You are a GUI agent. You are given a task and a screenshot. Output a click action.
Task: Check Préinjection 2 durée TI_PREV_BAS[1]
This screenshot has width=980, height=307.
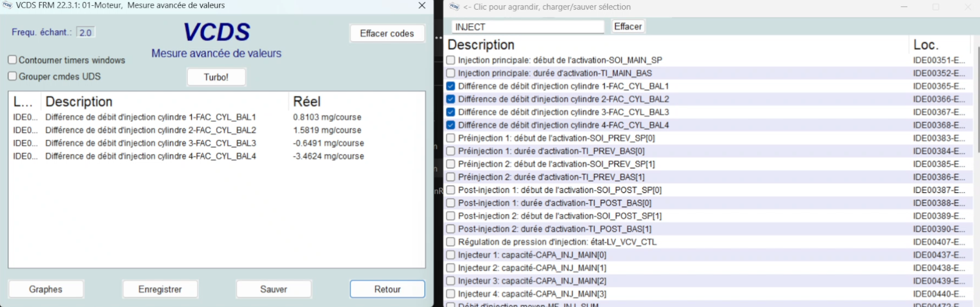(451, 177)
